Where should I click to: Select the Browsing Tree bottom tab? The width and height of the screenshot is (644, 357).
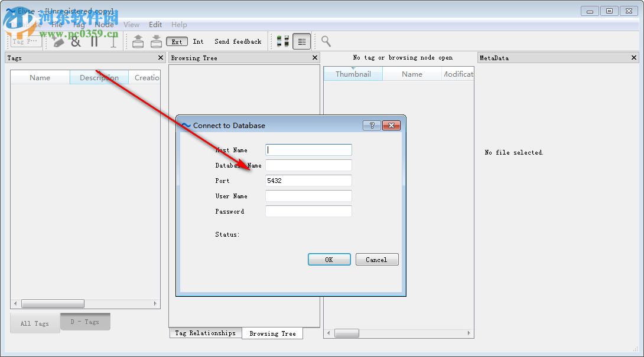(273, 333)
